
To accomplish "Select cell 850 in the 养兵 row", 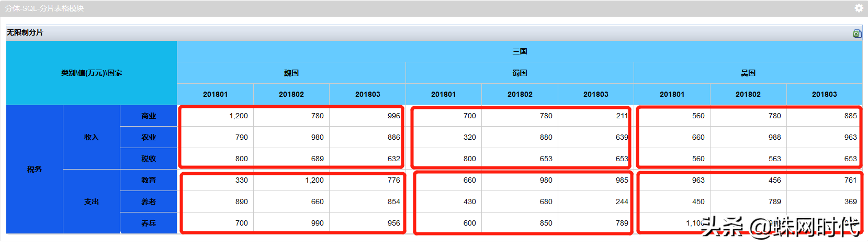I will point(520,223).
